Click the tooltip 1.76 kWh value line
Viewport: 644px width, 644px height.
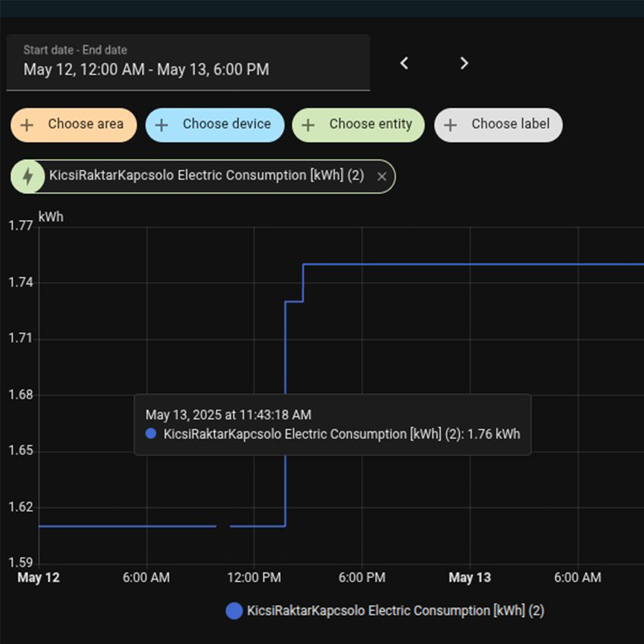[333, 434]
